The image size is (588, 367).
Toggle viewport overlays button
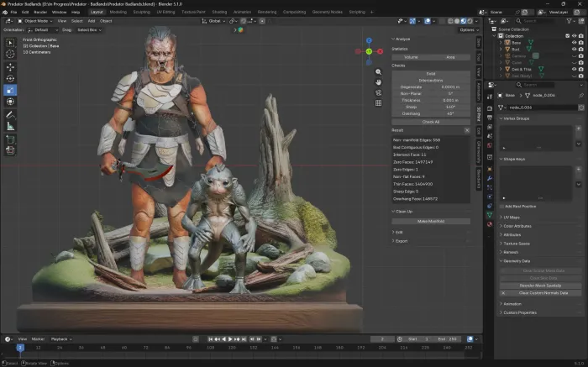pyautogui.click(x=428, y=21)
